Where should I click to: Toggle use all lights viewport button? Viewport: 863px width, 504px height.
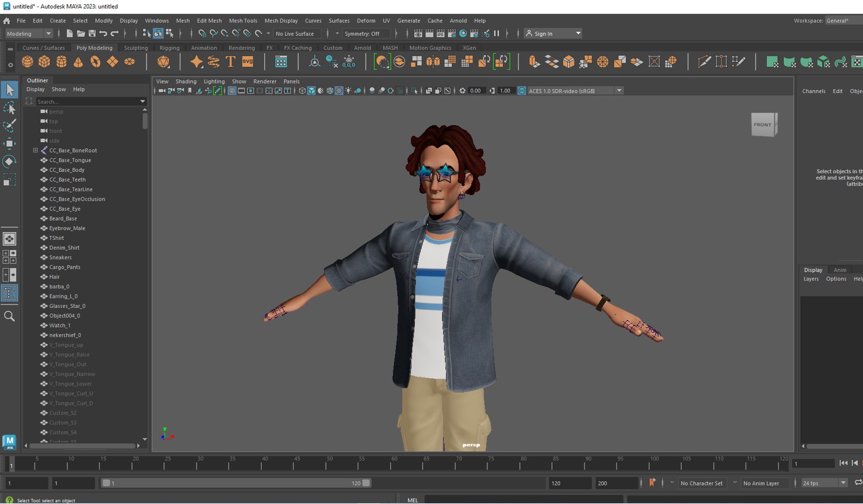click(348, 91)
